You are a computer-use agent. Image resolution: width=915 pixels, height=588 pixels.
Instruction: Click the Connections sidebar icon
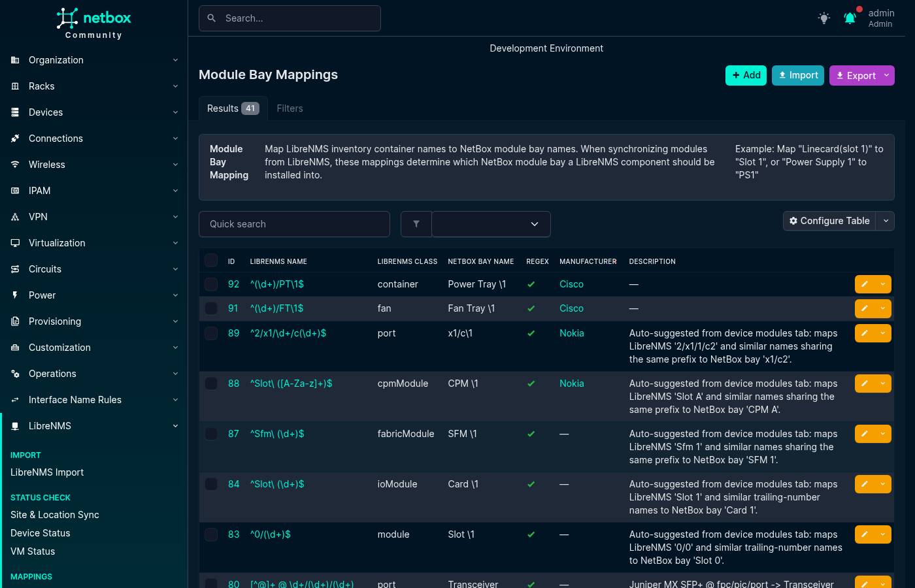15,139
